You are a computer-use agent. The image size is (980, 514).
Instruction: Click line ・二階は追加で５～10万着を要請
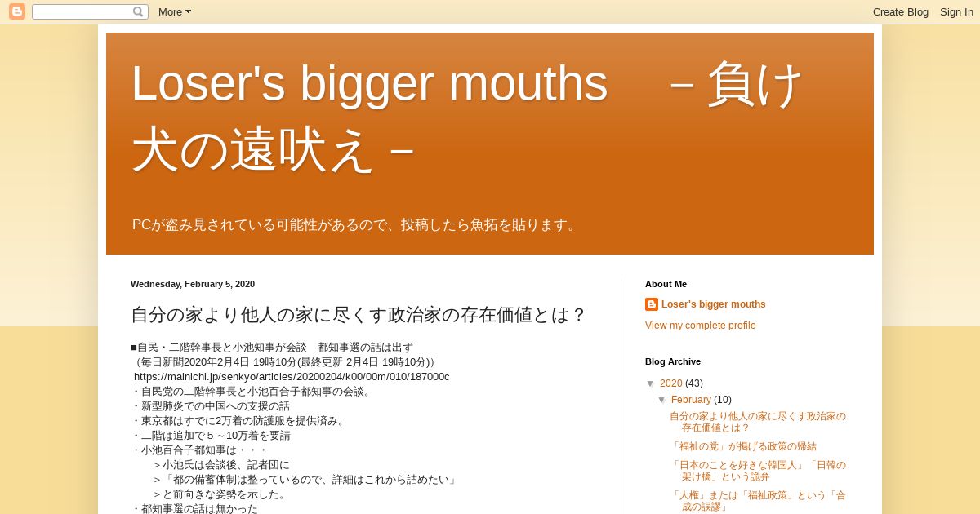tap(211, 436)
